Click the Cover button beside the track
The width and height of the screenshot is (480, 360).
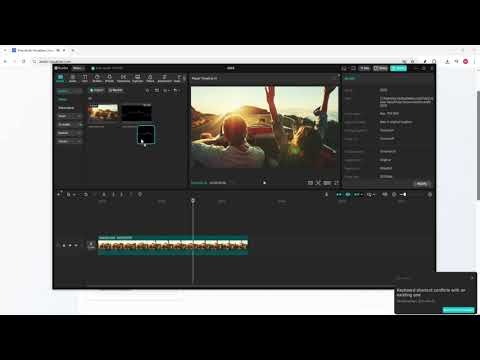(x=91, y=245)
